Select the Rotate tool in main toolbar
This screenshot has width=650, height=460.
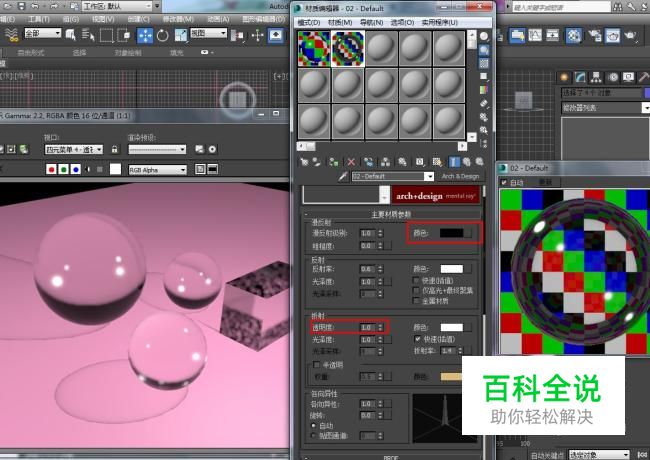(162, 36)
